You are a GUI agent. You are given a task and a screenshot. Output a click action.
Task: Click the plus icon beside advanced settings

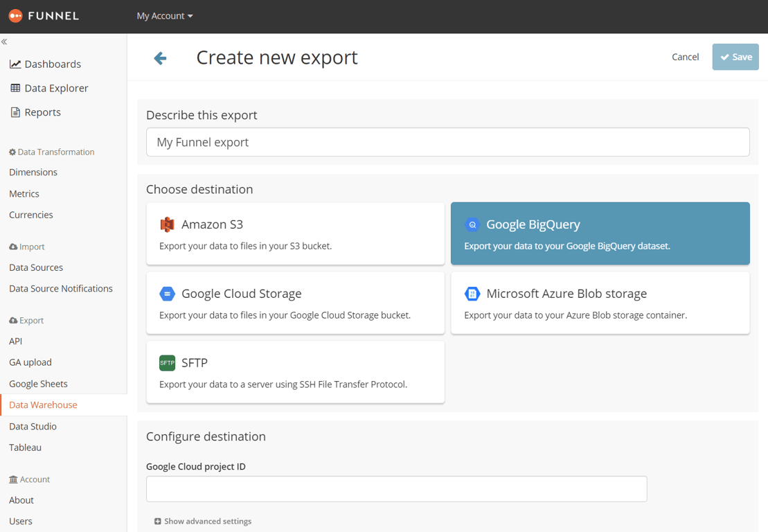tap(158, 521)
